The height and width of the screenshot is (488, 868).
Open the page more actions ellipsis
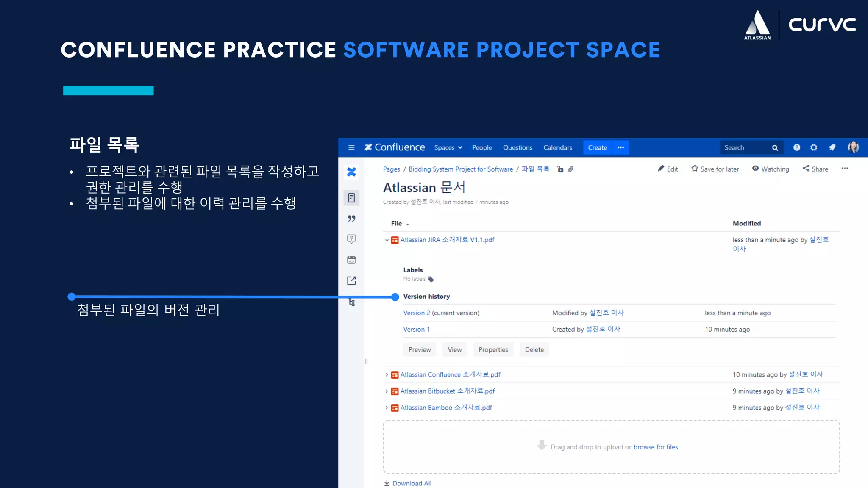[x=845, y=169]
